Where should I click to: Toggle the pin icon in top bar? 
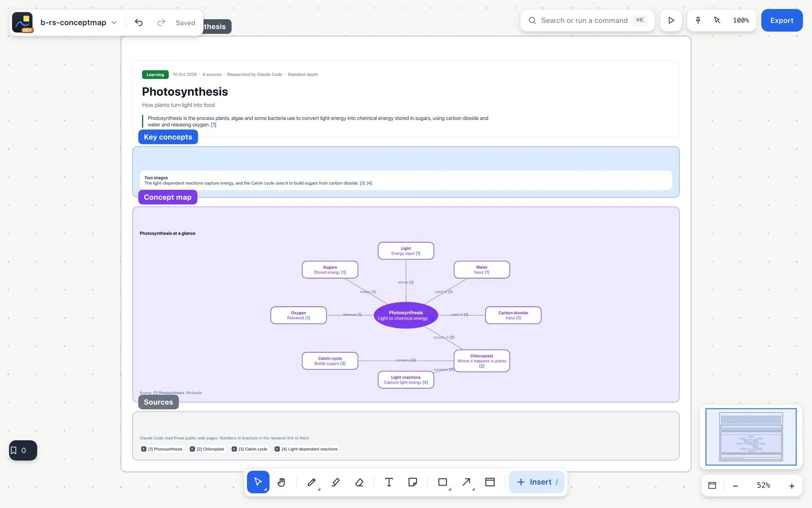click(x=698, y=20)
